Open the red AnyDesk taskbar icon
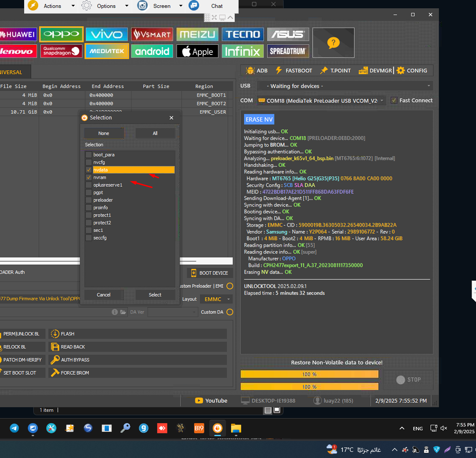 (162, 428)
